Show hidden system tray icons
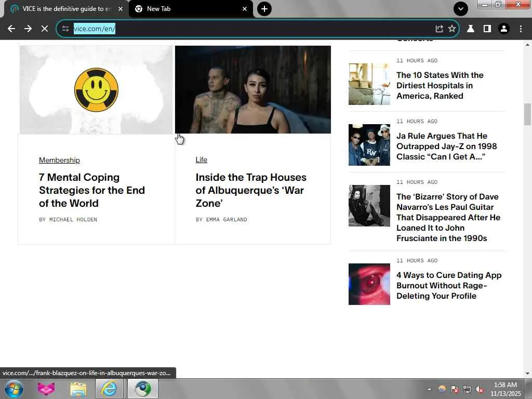The width and height of the screenshot is (532, 399). pyautogui.click(x=429, y=389)
